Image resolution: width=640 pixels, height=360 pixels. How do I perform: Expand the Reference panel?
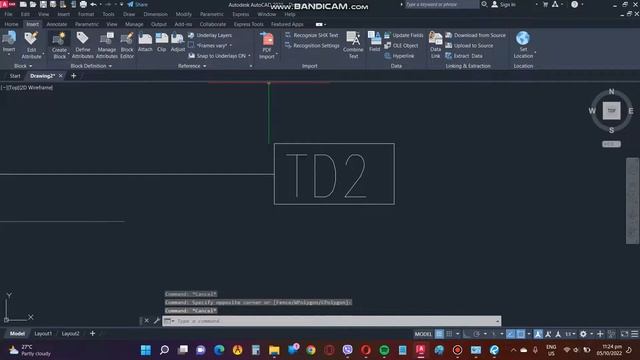click(x=192, y=66)
